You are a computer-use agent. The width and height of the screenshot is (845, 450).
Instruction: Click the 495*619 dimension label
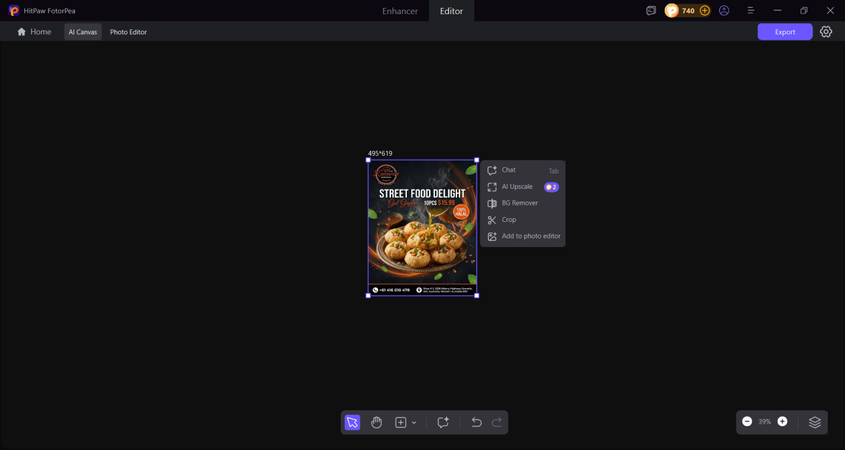380,154
